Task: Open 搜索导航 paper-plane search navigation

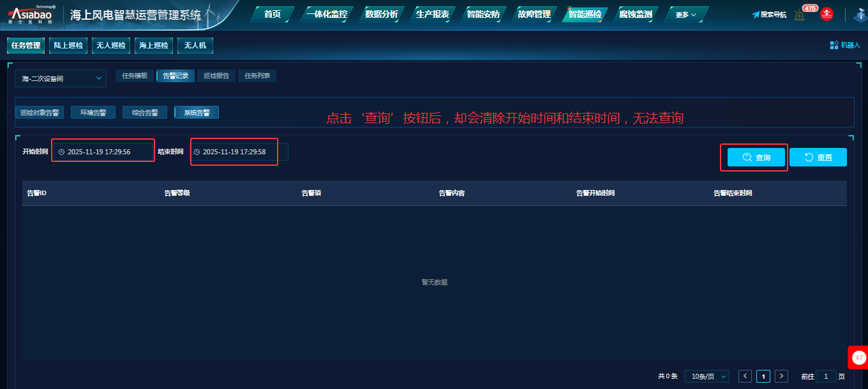Action: click(769, 14)
